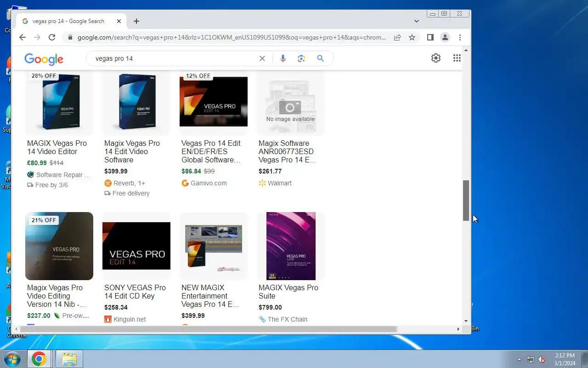Viewport: 588px width, 368px height.
Task: Click the Kinguin.net seller name
Action: 130,319
